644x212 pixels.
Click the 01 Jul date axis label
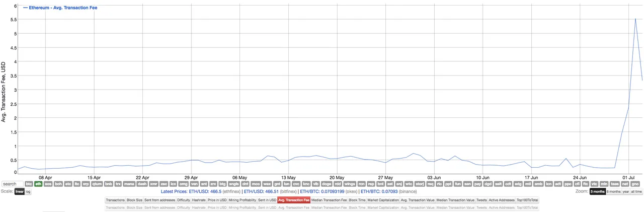click(x=629, y=177)
